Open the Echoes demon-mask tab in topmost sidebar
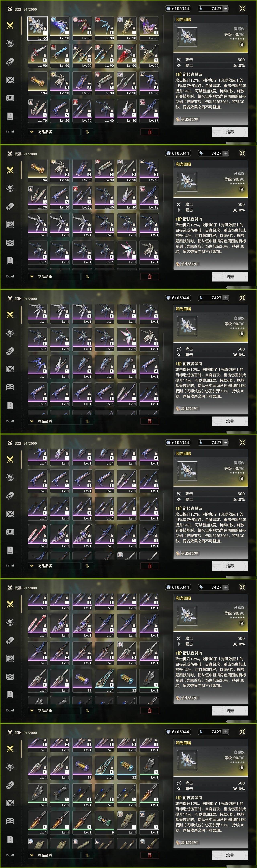Viewport: 257px width, 868px height. coord(10,43)
